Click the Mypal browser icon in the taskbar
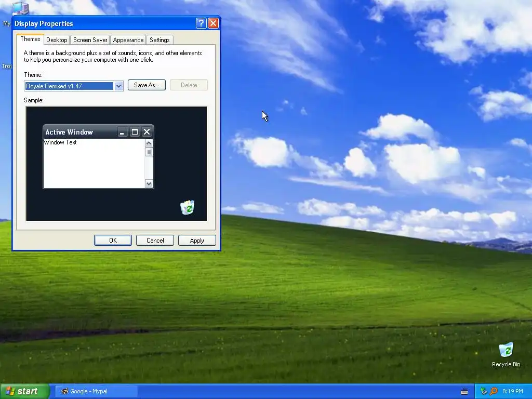This screenshot has width=532, height=399. coord(64,391)
